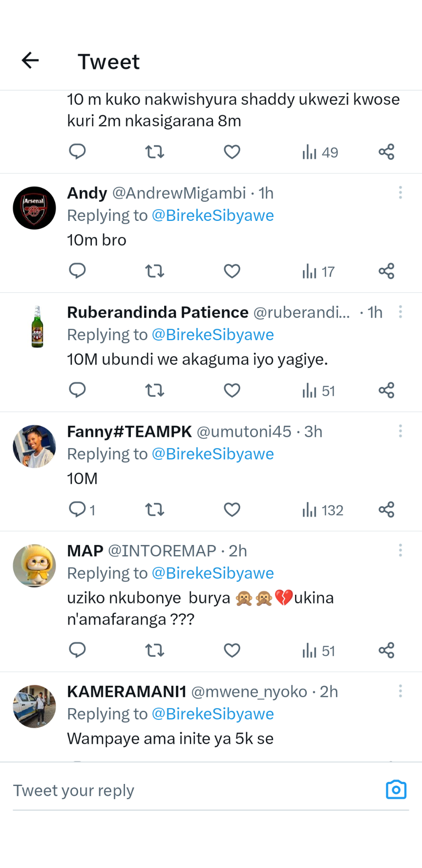The height and width of the screenshot is (868, 422).
Task: View analytics showing 132 views
Action: pos(322,510)
